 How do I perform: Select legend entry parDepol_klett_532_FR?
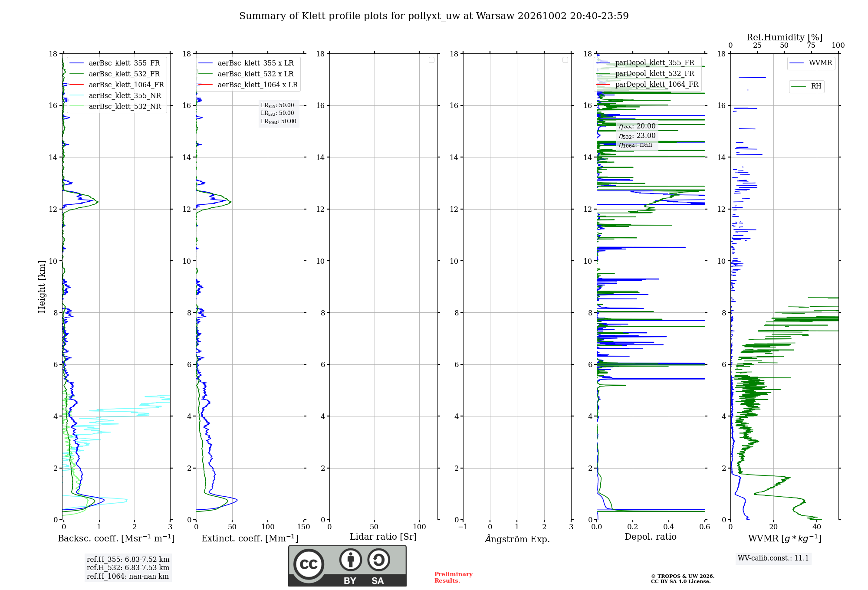pyautogui.click(x=645, y=74)
